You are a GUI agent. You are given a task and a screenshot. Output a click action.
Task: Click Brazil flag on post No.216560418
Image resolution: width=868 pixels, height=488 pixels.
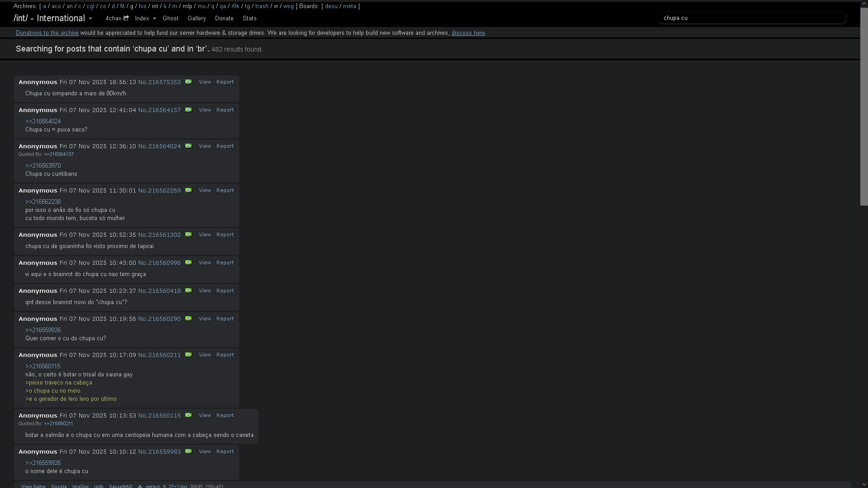tap(189, 291)
